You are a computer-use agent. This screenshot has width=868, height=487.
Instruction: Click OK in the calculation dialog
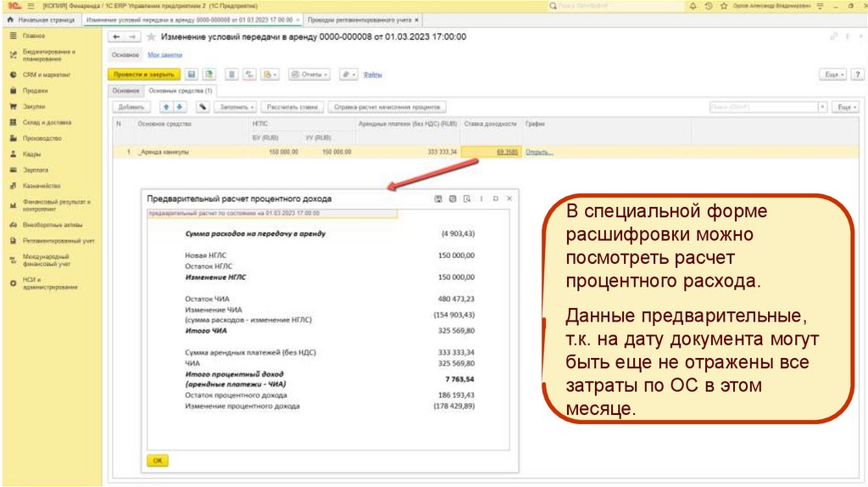[x=158, y=460]
